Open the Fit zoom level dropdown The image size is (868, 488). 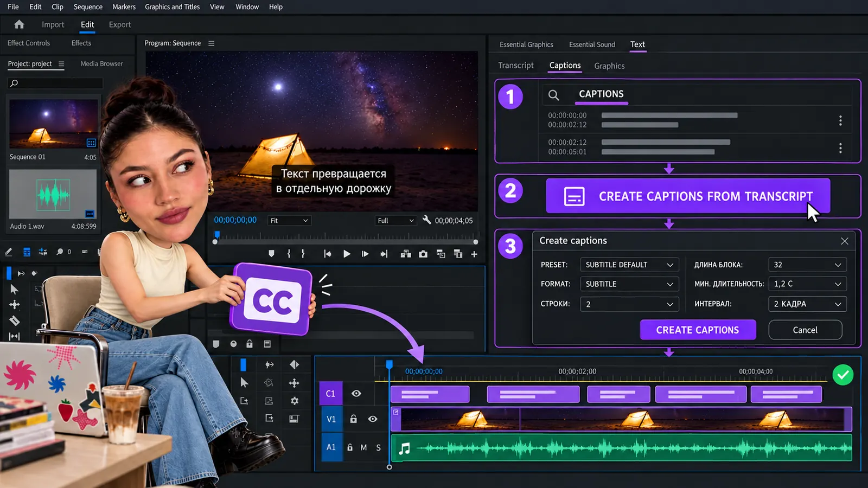(x=289, y=220)
